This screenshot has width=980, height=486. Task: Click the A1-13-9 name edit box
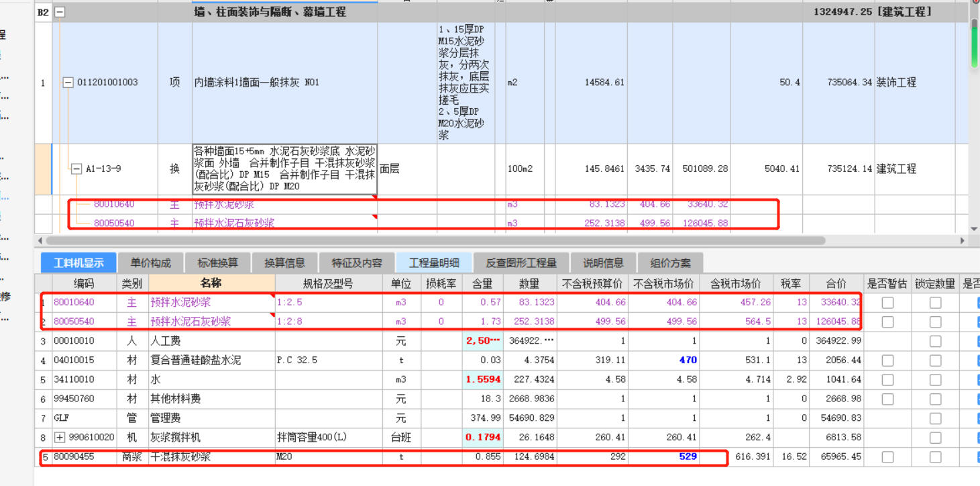click(x=284, y=168)
